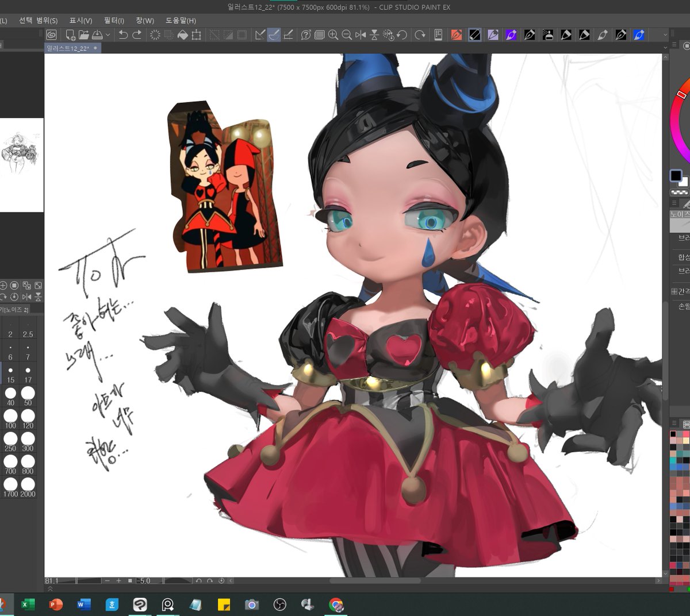Image resolution: width=690 pixels, height=616 pixels.
Task: Click the Save icon in command bar
Action: coord(97,35)
